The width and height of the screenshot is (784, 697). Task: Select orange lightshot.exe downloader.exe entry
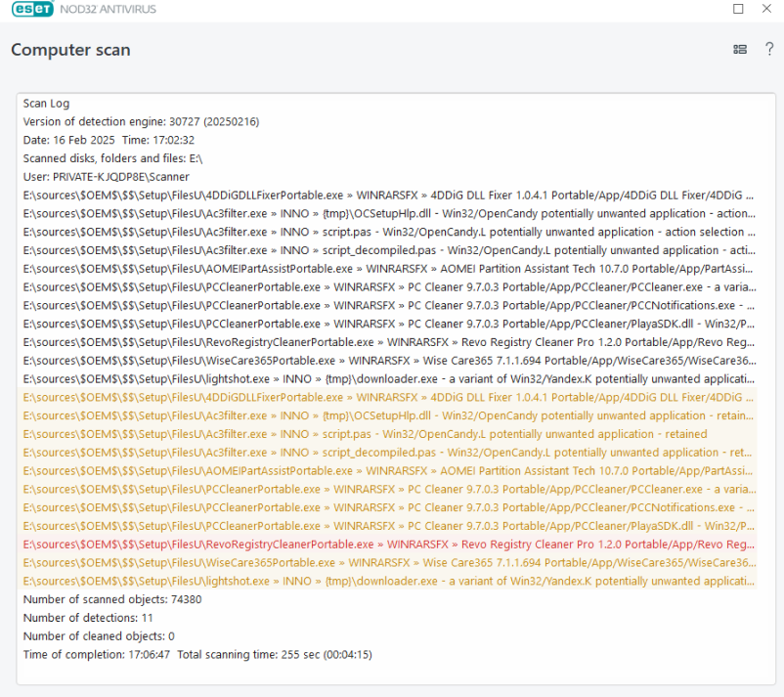click(x=389, y=581)
